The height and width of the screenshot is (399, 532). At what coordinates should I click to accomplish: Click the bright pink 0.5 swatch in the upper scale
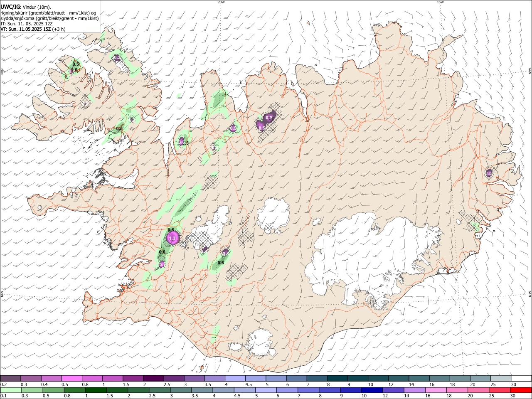coord(71,378)
